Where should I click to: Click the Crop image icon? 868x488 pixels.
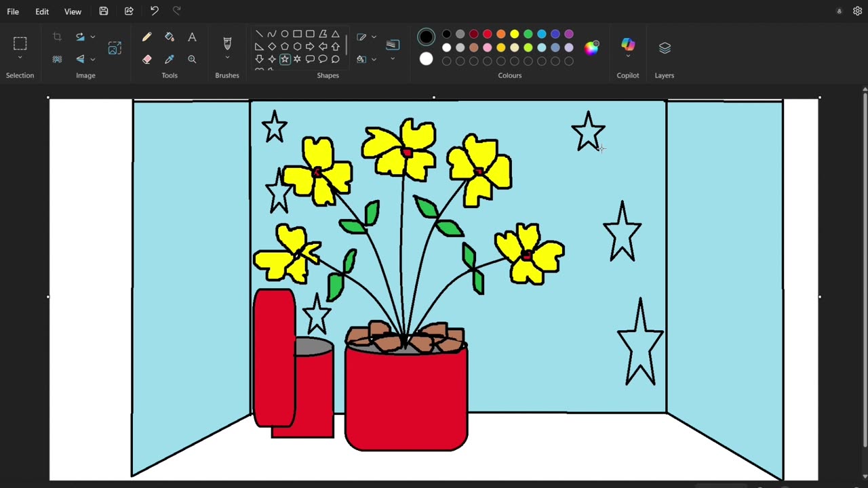(x=57, y=37)
